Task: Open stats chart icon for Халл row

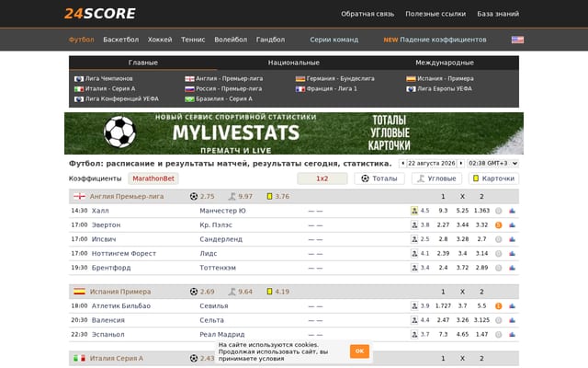Action: (x=513, y=211)
